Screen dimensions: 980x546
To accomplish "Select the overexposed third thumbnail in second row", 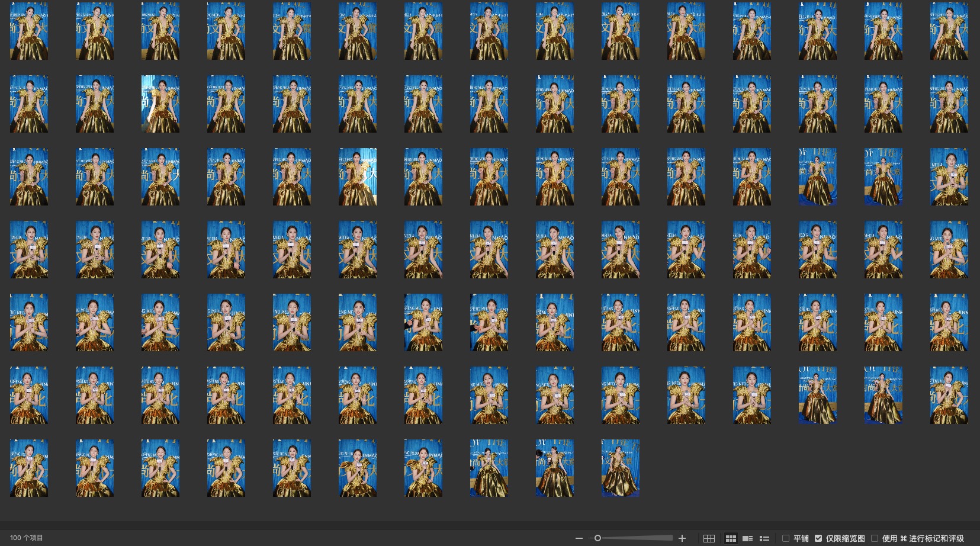I will coord(160,104).
